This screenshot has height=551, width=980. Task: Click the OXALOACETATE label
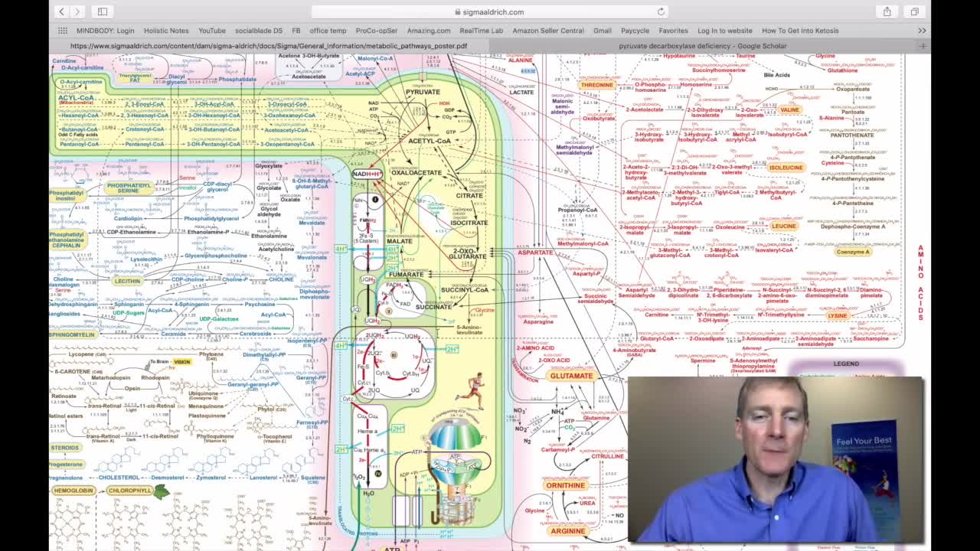(x=416, y=173)
